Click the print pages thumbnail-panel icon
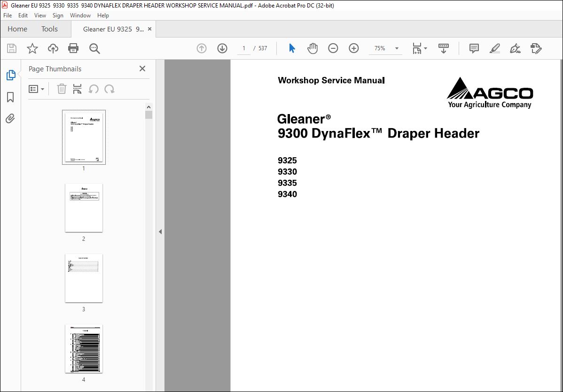This screenshot has width=563, height=392. tap(77, 89)
